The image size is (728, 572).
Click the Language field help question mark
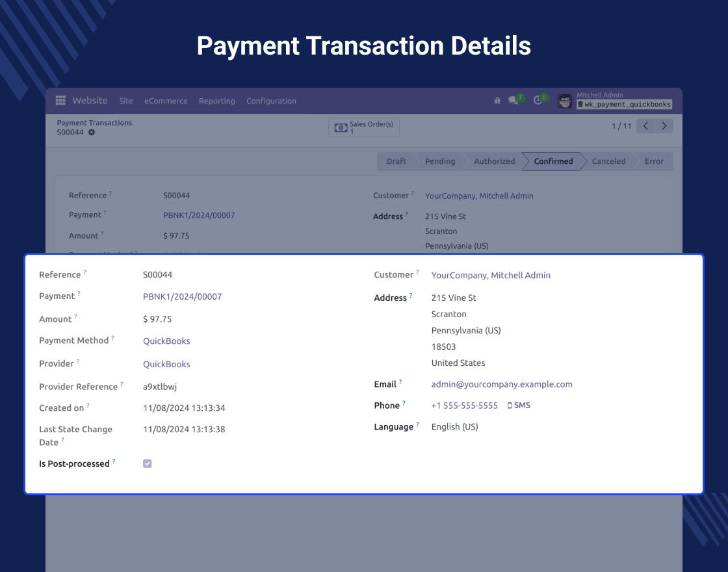[417, 424]
